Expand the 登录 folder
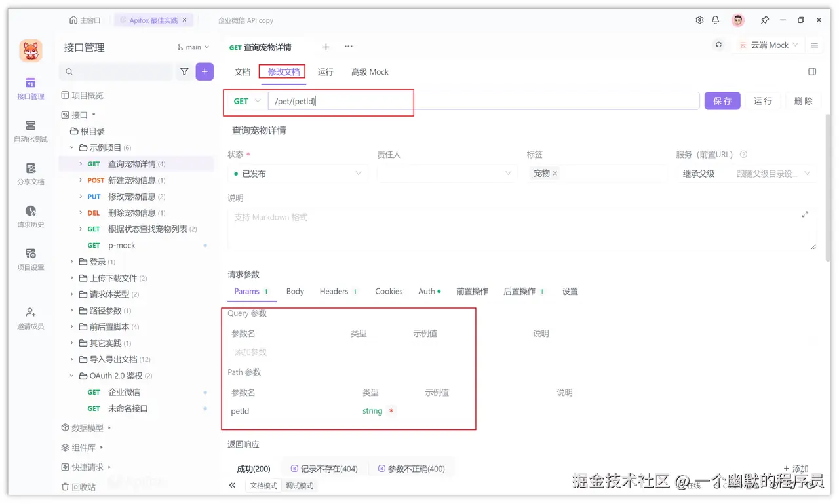Screen dimensions: 839x504 tap(72, 262)
